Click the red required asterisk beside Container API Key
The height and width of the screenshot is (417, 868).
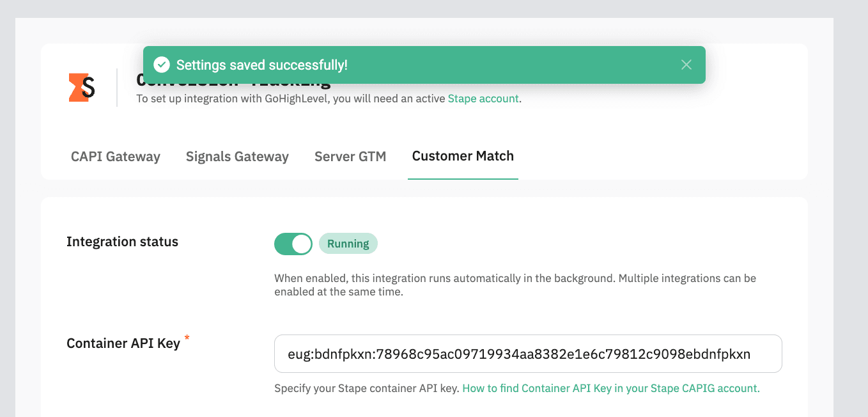pos(187,338)
